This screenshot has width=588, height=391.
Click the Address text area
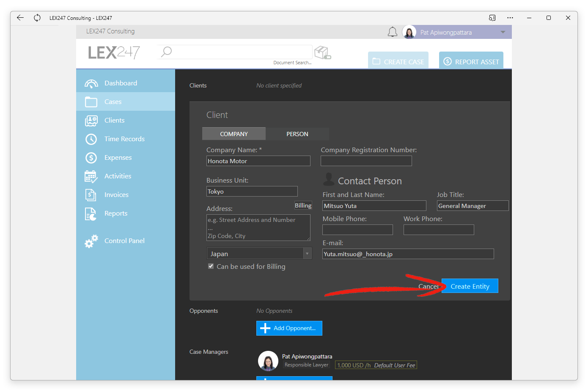[258, 228]
